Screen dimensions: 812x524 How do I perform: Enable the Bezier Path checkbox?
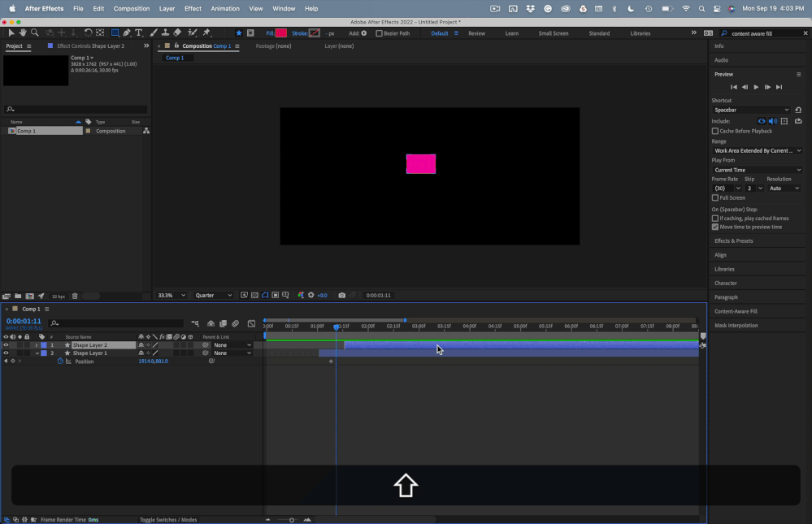379,33
